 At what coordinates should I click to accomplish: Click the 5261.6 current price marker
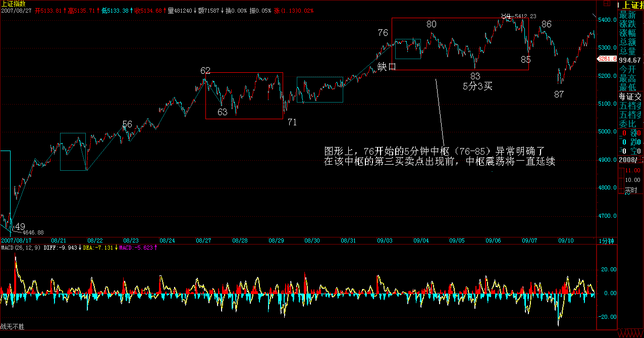(606, 59)
